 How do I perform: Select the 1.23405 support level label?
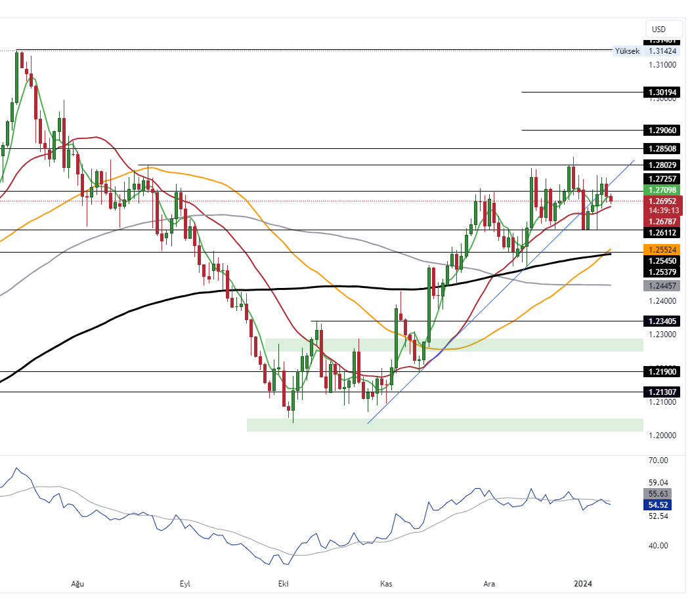click(x=662, y=321)
